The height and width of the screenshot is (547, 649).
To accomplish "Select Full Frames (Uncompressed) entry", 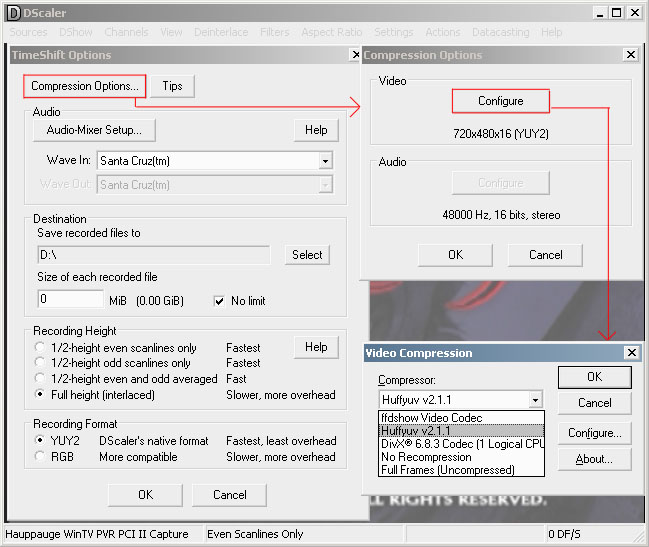I will click(x=461, y=470).
